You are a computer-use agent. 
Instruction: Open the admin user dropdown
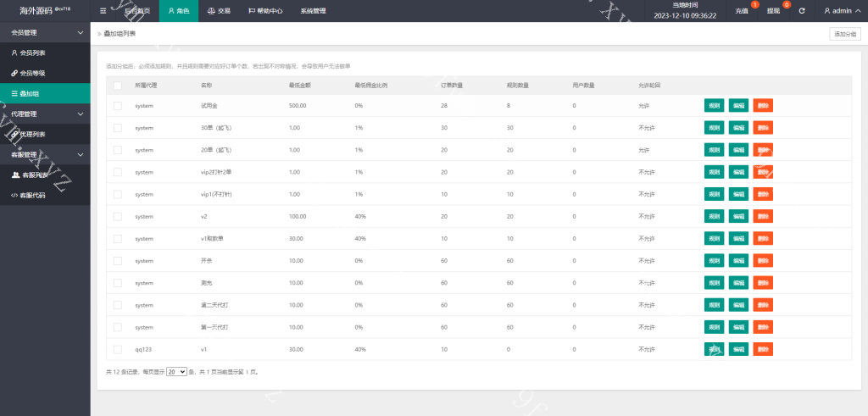click(840, 11)
